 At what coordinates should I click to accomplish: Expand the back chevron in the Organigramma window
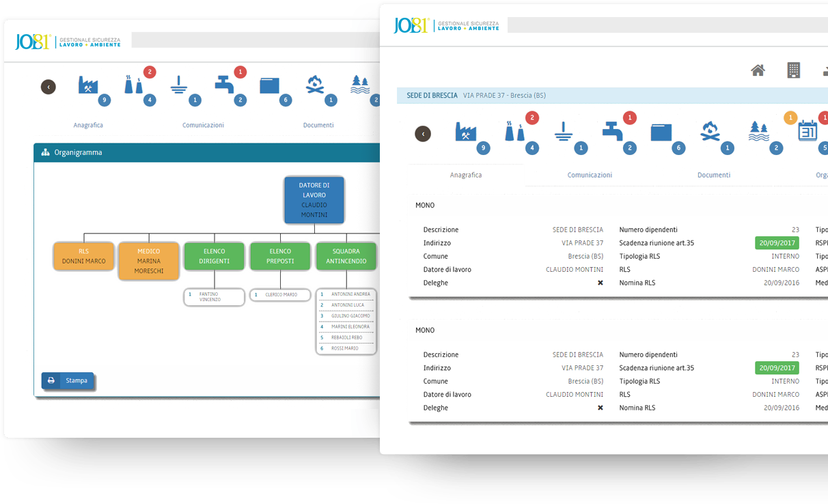48,87
